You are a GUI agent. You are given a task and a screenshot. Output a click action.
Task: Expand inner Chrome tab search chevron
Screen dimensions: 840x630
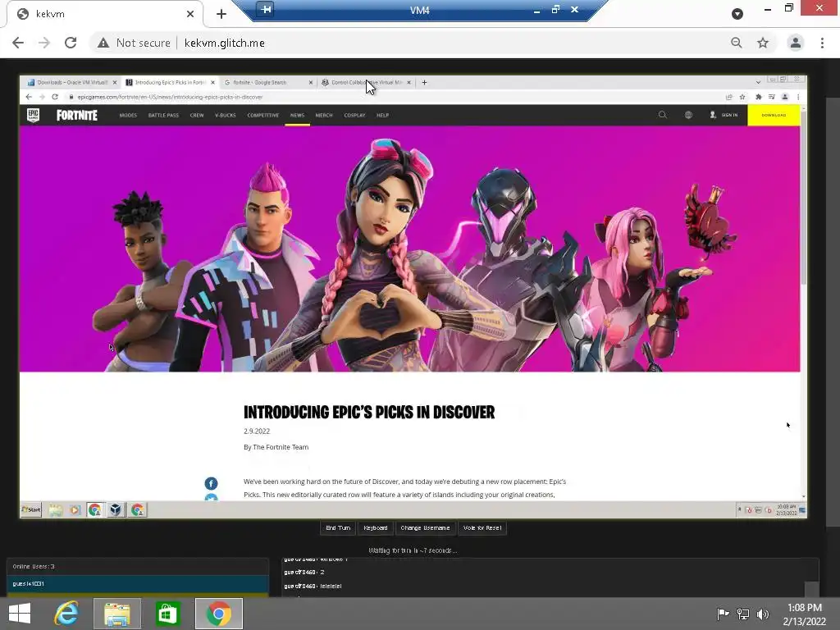[x=758, y=83]
